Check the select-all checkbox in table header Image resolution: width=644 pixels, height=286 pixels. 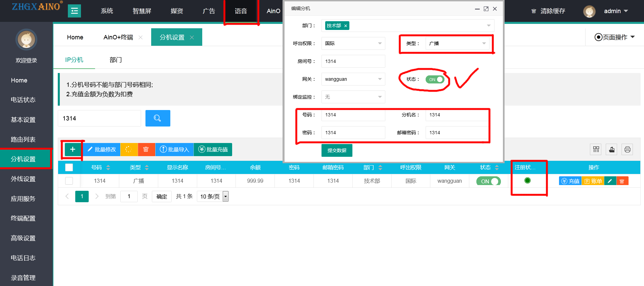[x=69, y=167]
